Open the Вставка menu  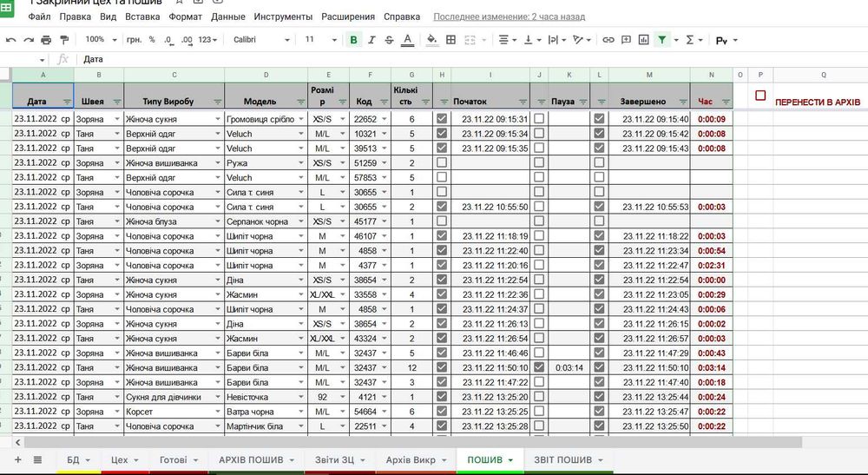click(x=142, y=16)
